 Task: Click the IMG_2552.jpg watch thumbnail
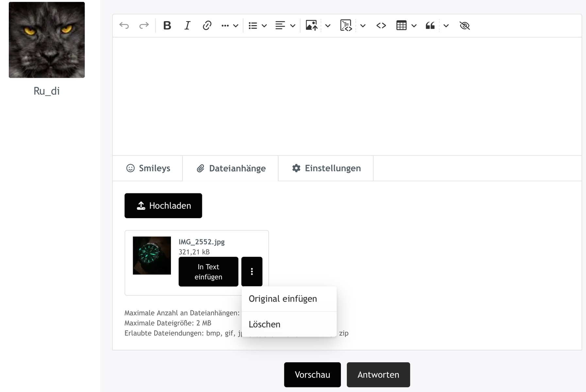point(152,255)
